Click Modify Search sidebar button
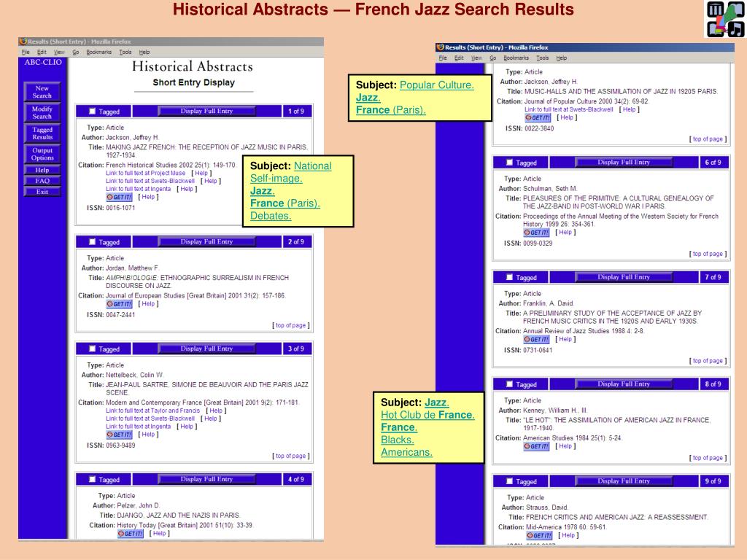 point(42,113)
